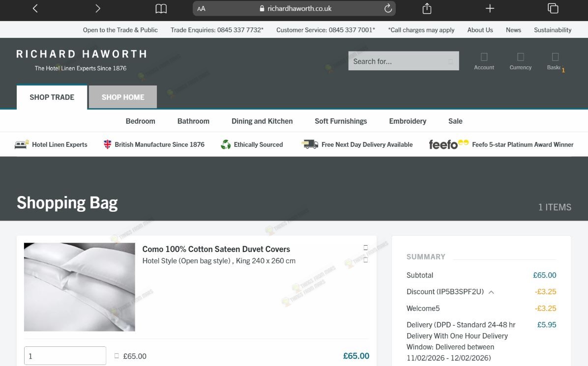Click the bold £65.00 line total
The width and height of the screenshot is (588, 366).
356,356
